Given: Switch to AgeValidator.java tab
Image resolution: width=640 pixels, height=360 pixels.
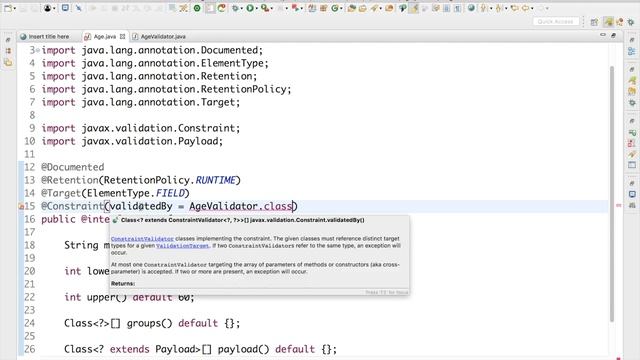Looking at the screenshot, I should point(159,37).
